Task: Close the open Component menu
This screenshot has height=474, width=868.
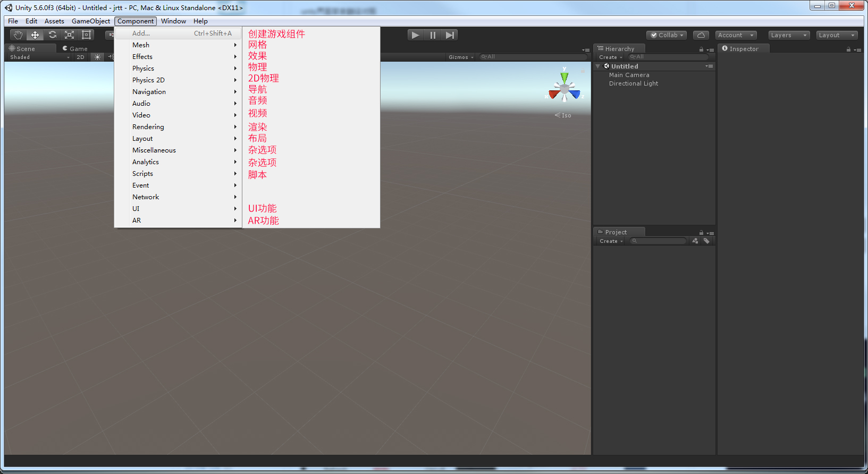Action: 136,21
